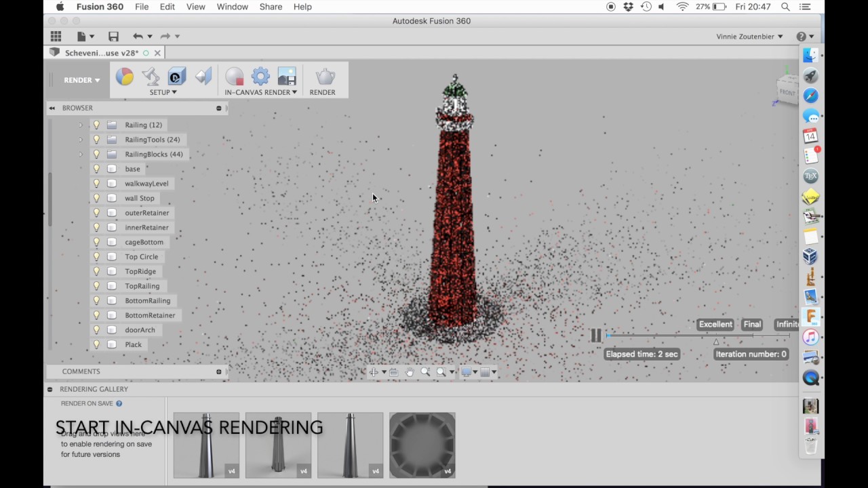Select the Pan hand tool
This screenshot has height=488, width=868.
pos(410,371)
